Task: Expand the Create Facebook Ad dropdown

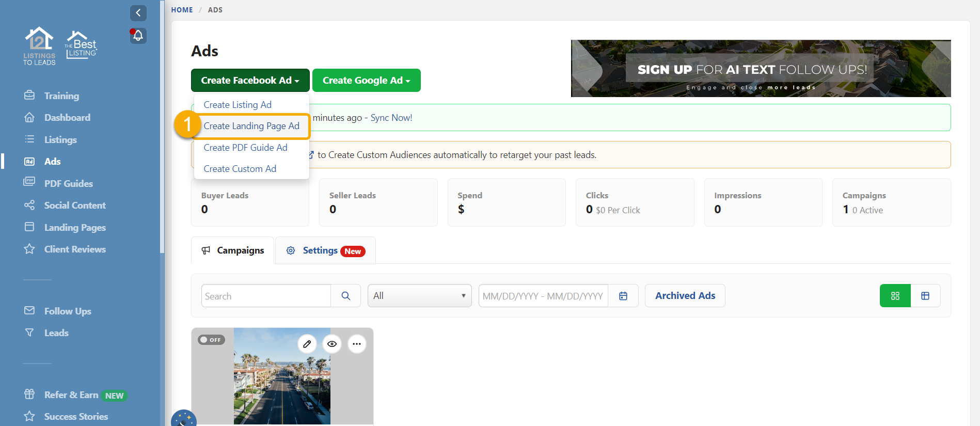Action: (x=250, y=81)
